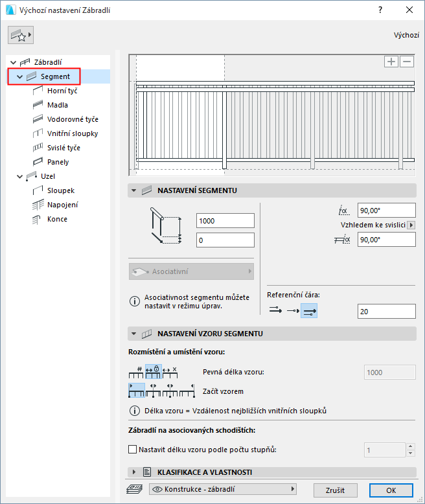Expand Klasifikace a vlastnosti panel

(133, 472)
